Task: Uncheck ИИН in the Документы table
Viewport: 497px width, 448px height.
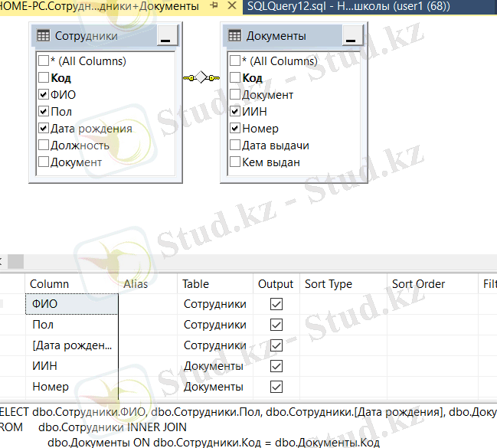Action: point(235,111)
